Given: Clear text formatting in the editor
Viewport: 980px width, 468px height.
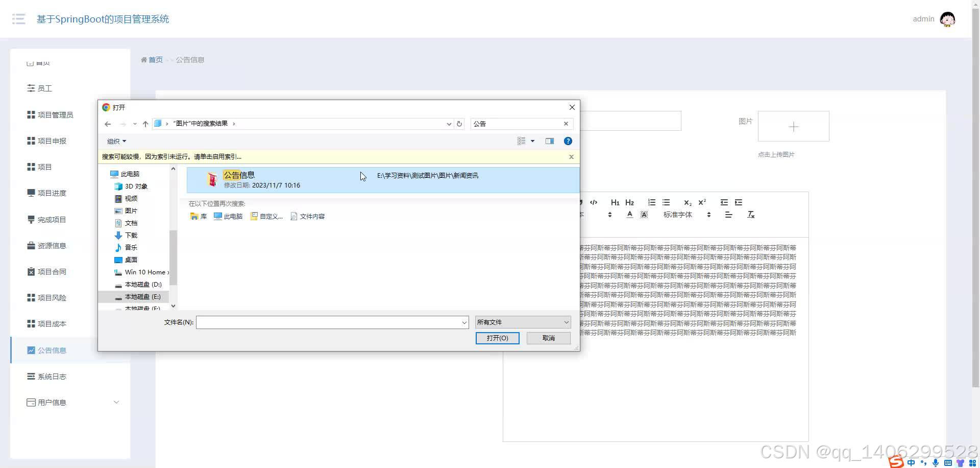Looking at the screenshot, I should pyautogui.click(x=751, y=215).
